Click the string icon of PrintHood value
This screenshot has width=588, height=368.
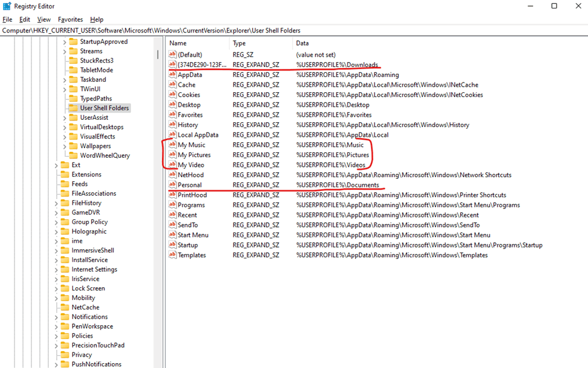172,195
